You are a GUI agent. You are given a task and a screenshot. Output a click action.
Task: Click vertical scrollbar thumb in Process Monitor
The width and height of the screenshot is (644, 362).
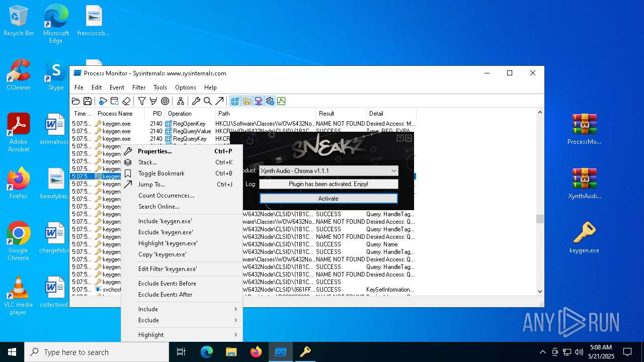540,219
